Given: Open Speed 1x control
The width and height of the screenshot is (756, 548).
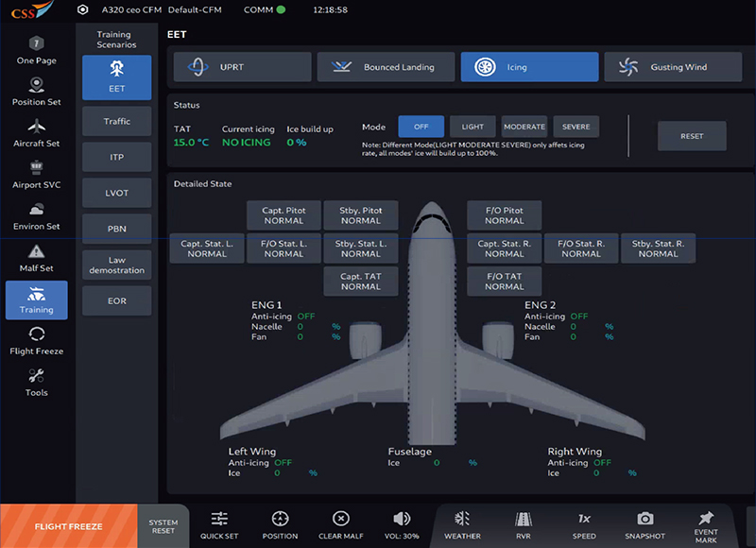Looking at the screenshot, I should pos(584,519).
